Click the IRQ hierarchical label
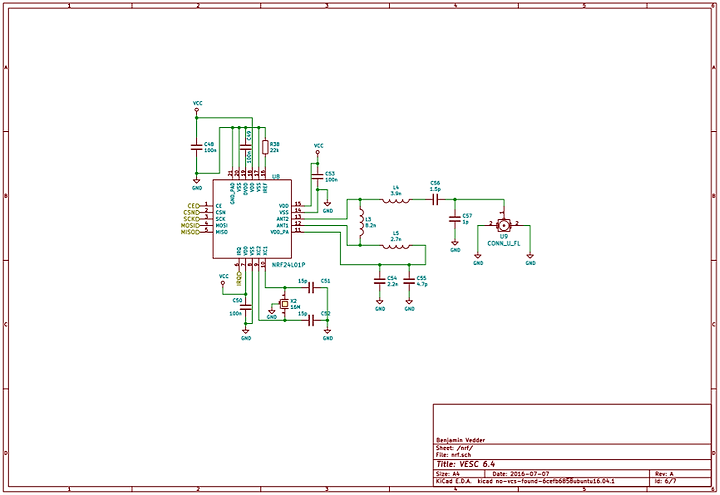 pos(239,278)
